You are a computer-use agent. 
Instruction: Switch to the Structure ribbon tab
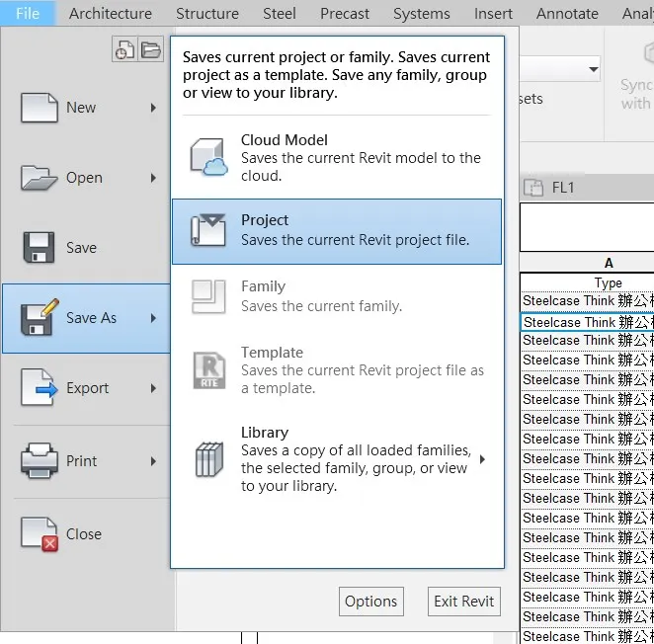pos(207,14)
